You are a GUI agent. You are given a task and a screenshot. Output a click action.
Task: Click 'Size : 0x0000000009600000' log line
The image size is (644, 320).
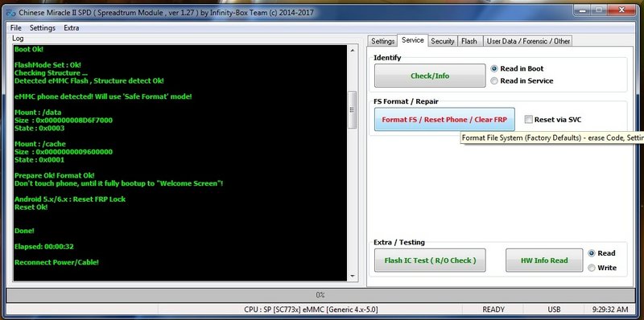tap(64, 152)
